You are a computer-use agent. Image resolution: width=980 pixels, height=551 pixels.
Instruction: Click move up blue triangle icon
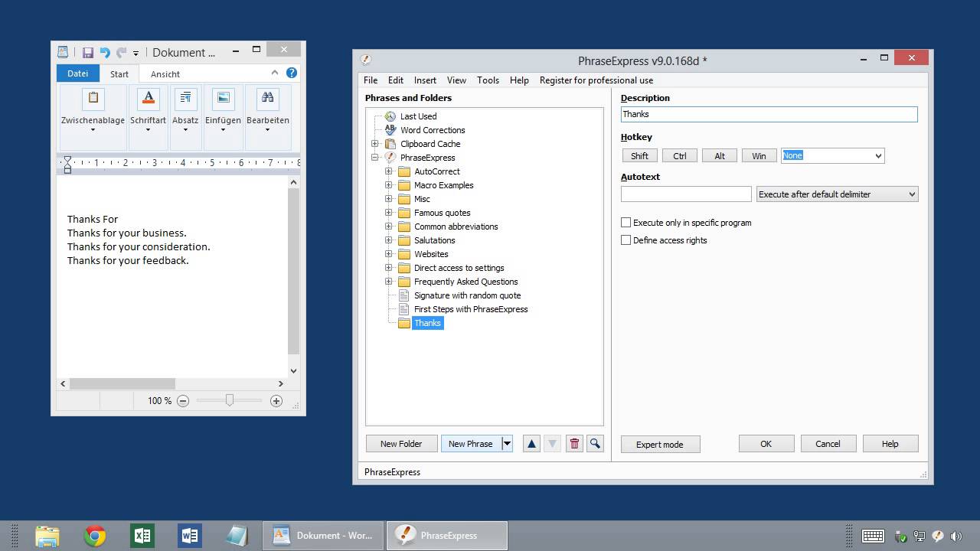point(531,444)
